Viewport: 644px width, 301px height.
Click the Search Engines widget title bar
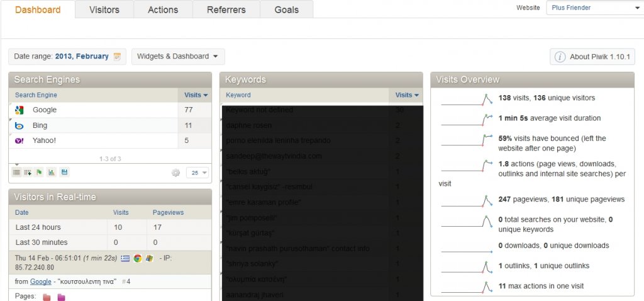point(110,80)
